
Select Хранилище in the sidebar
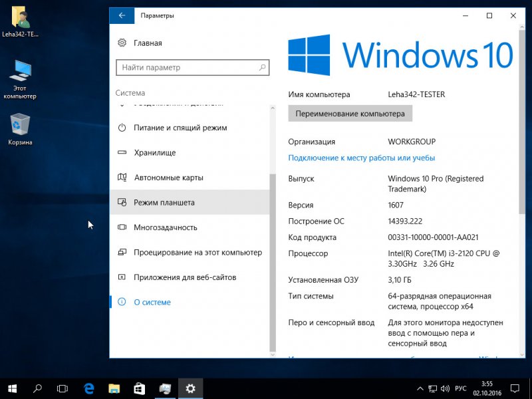coord(154,153)
